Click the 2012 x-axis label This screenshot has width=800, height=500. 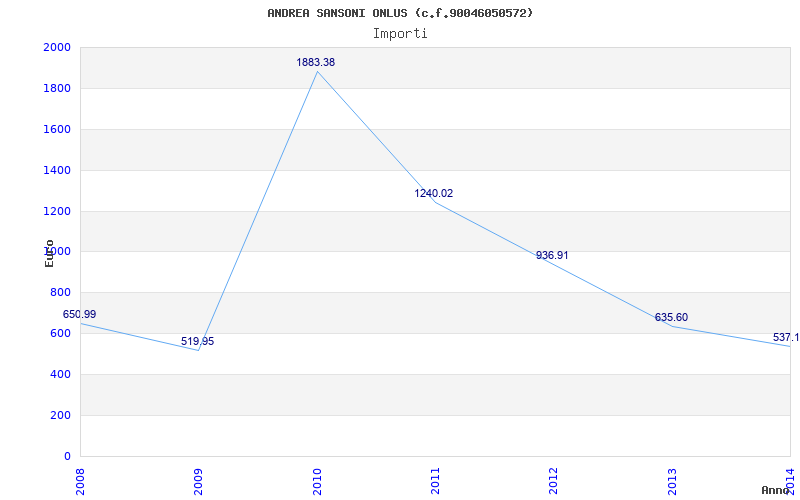coord(554,482)
